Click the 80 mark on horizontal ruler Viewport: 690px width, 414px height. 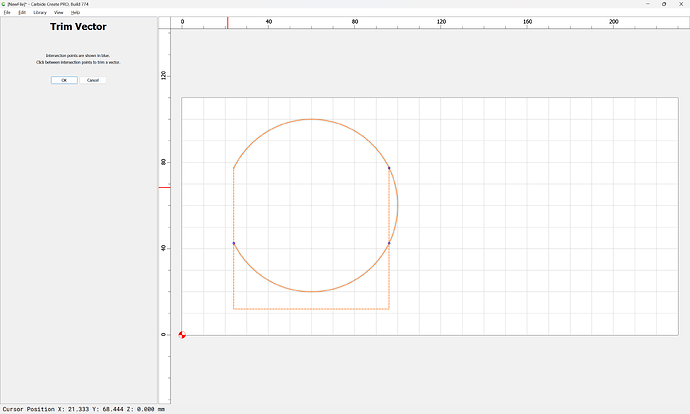tap(355, 22)
